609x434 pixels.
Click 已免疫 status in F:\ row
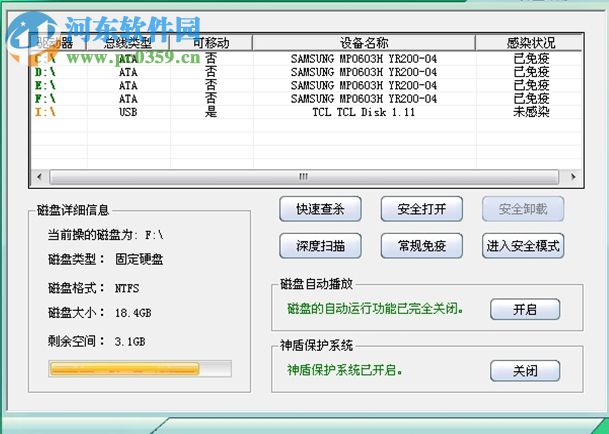(531, 99)
